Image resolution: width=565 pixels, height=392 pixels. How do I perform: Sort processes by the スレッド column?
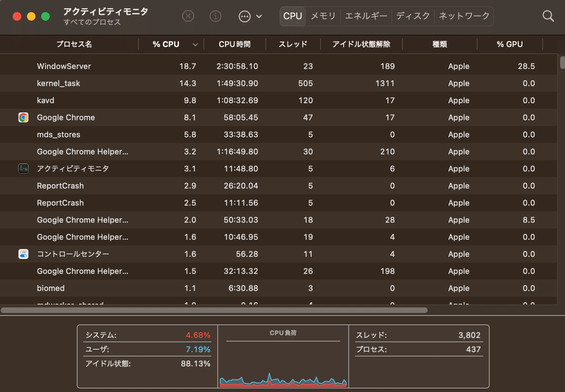point(293,44)
